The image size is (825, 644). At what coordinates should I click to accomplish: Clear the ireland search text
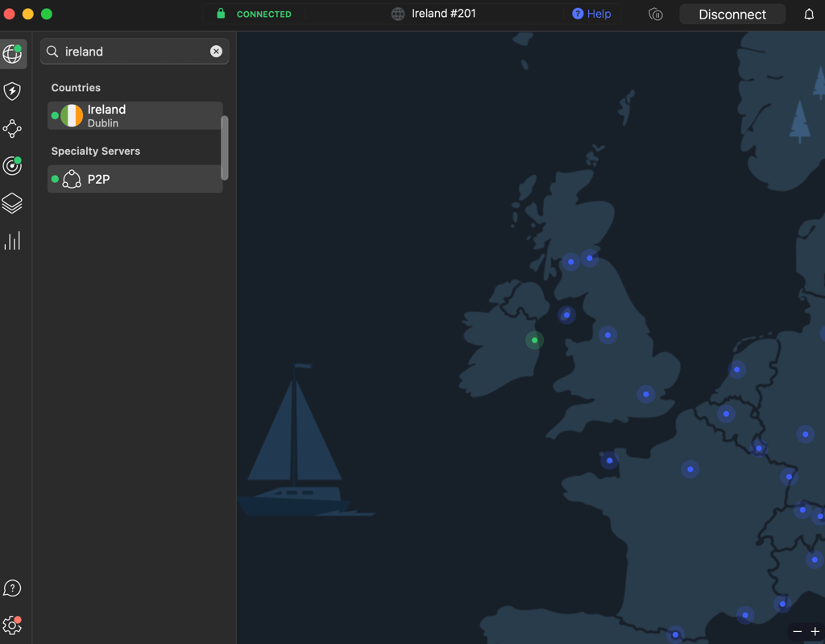point(216,51)
